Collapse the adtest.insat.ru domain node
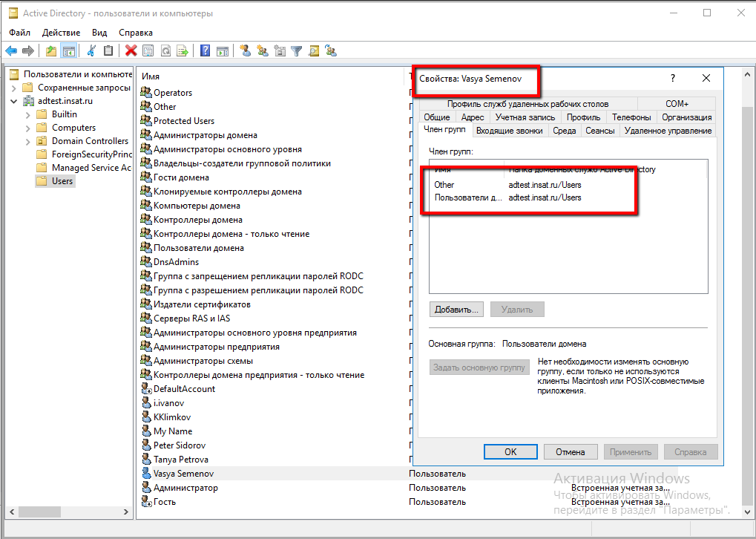 pos(14,101)
